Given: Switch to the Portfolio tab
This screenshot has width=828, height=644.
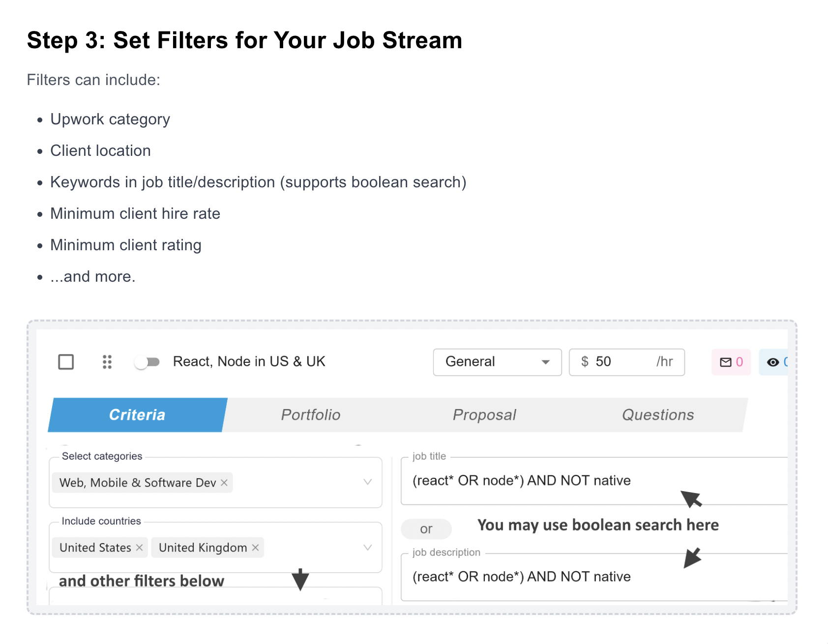Looking at the screenshot, I should (x=310, y=414).
